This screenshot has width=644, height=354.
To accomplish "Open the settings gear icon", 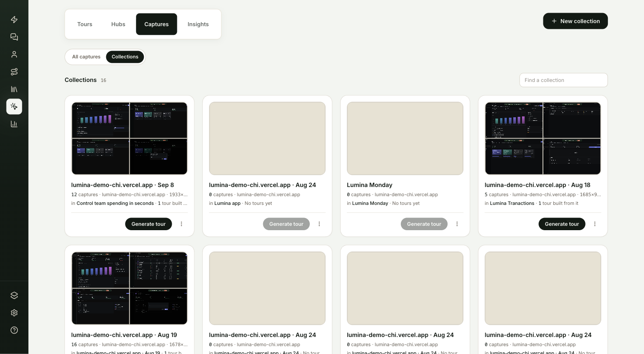I will pos(14,313).
